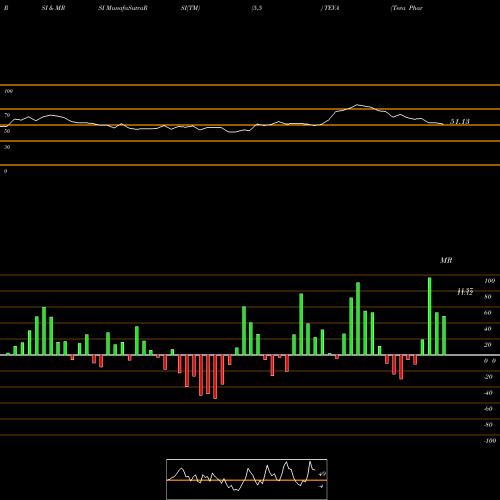Click the deepest red bar in MR histogram
Image resolution: width=500 pixels, height=500 pixels.
click(215, 377)
